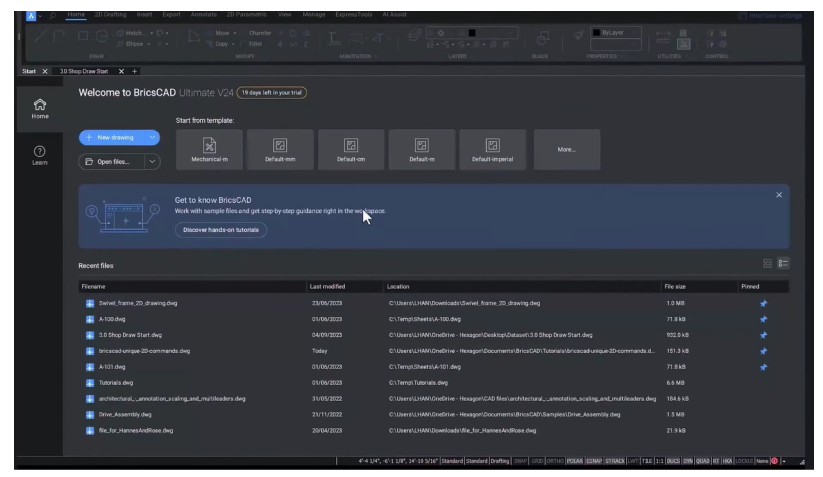
Task: Toggle ORTHO in the status bar
Action: click(555, 461)
